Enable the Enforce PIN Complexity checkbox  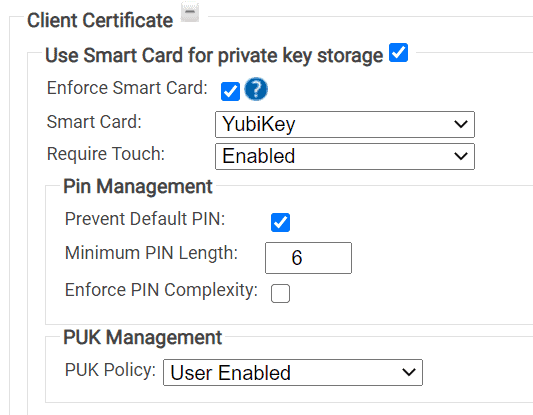coord(280,293)
